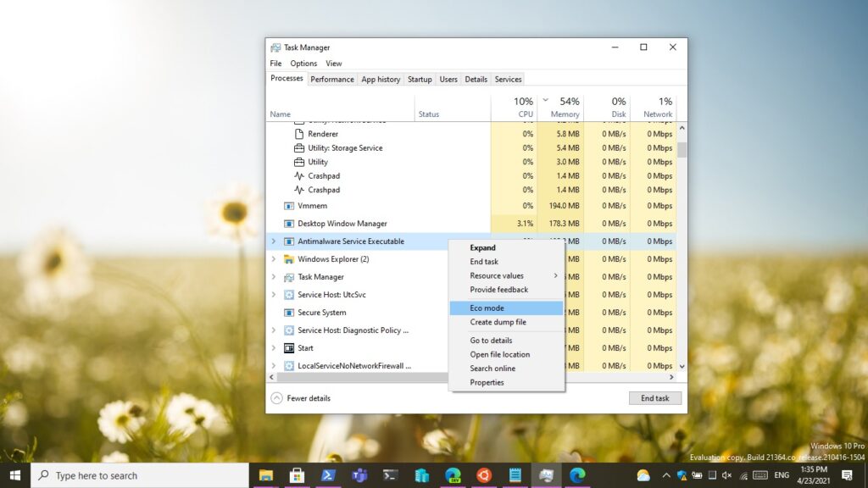Expand the Antimalware Service Executable row
Screen dimensions: 868x488
(x=273, y=241)
